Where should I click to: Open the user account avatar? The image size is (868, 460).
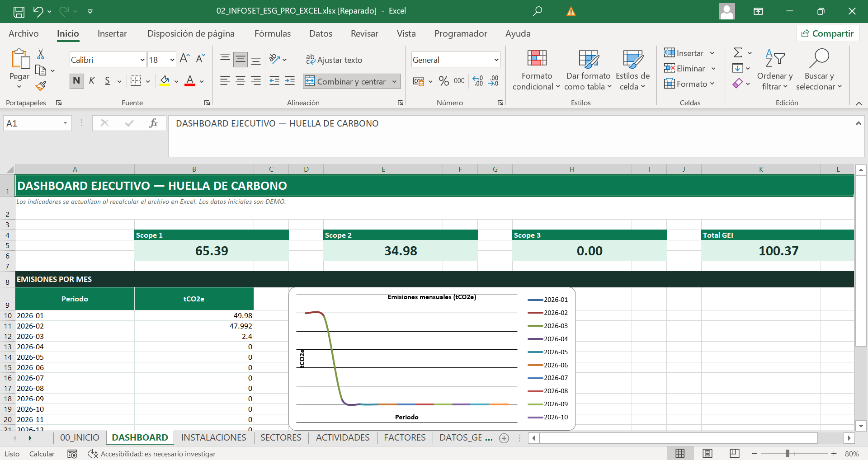[x=727, y=11]
